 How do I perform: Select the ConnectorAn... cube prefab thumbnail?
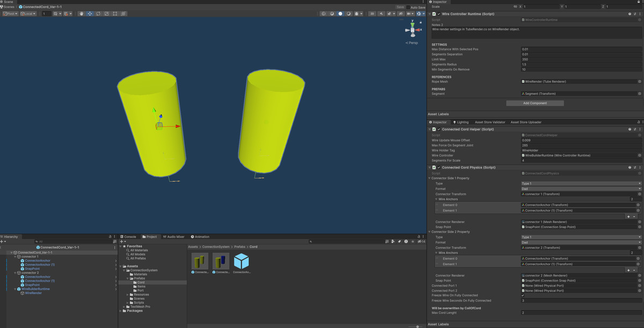(241, 261)
